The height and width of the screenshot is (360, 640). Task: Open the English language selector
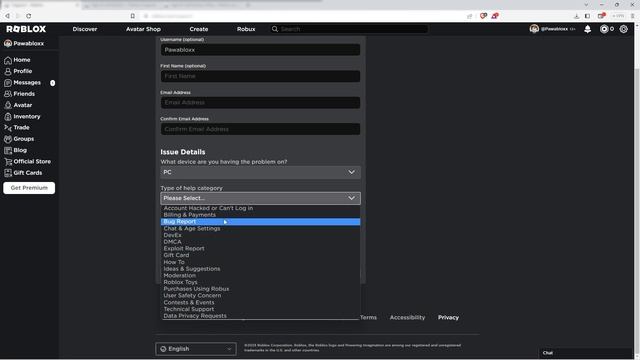[196, 349]
